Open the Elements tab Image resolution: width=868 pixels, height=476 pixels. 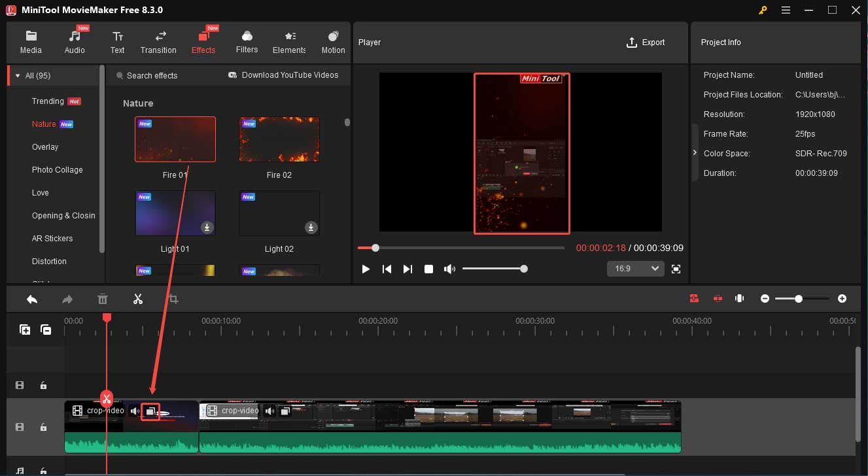pyautogui.click(x=289, y=42)
